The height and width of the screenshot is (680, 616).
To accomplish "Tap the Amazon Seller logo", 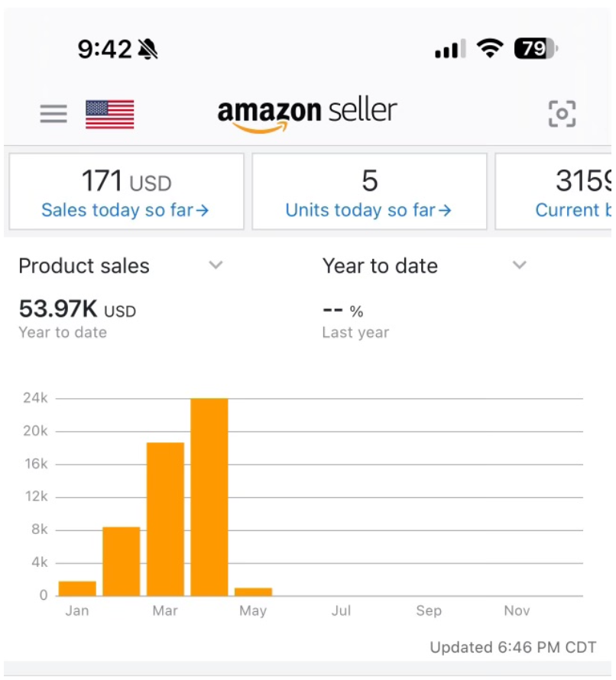I will pyautogui.click(x=307, y=114).
